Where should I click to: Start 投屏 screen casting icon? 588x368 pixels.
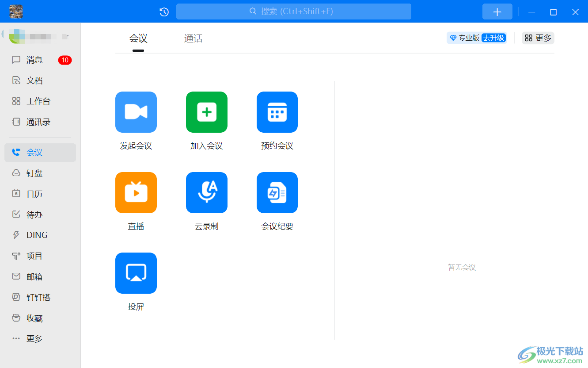[136, 273]
